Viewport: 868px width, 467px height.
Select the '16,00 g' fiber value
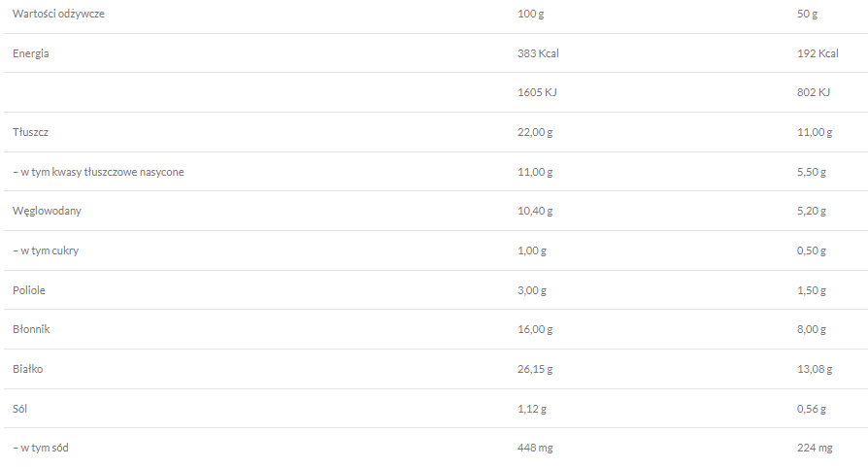[x=535, y=329]
